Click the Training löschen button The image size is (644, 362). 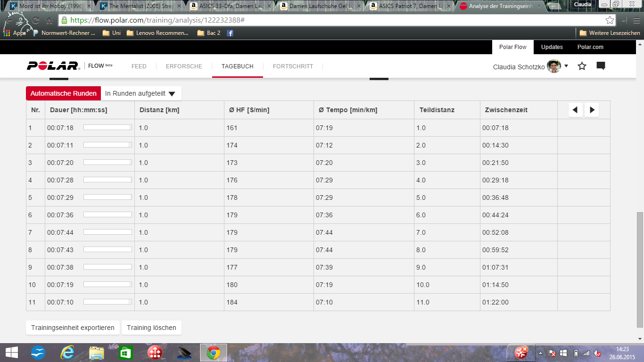[x=151, y=328]
